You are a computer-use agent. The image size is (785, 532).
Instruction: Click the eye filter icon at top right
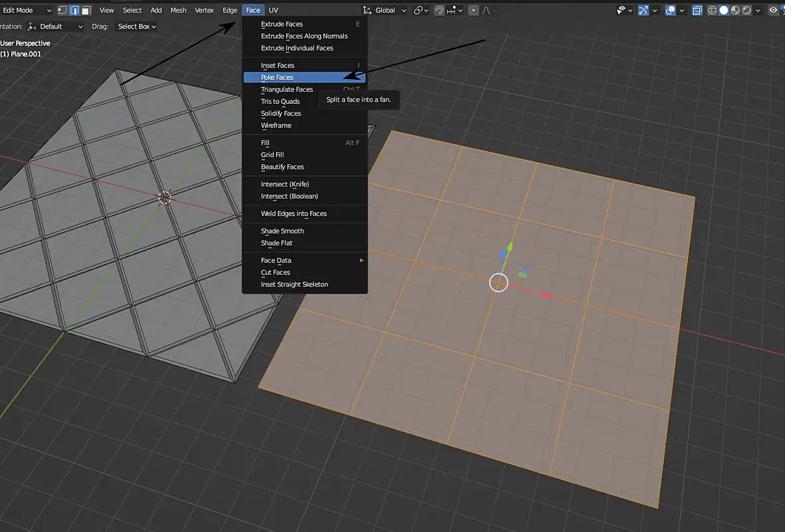(x=774, y=10)
